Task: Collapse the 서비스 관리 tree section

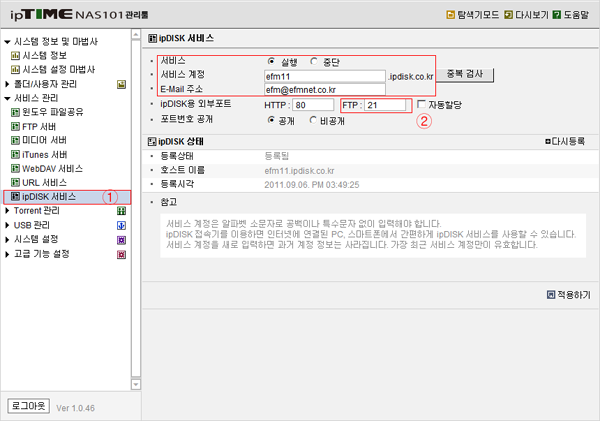Action: pyautogui.click(x=8, y=99)
